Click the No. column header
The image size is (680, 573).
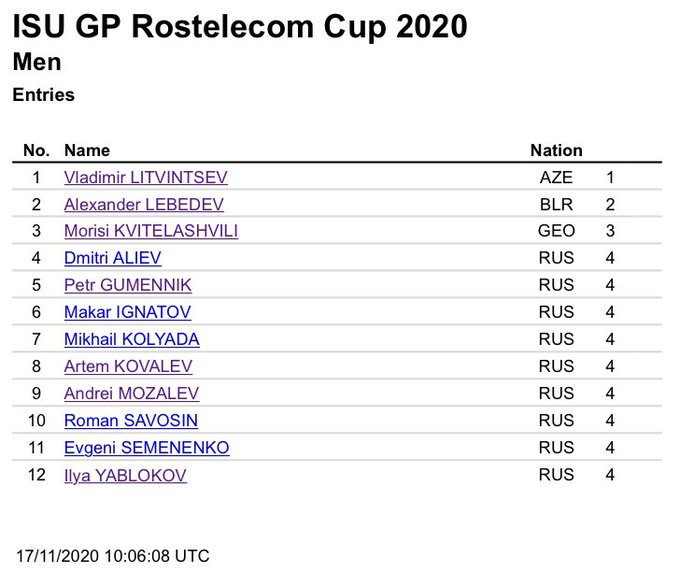(x=36, y=151)
